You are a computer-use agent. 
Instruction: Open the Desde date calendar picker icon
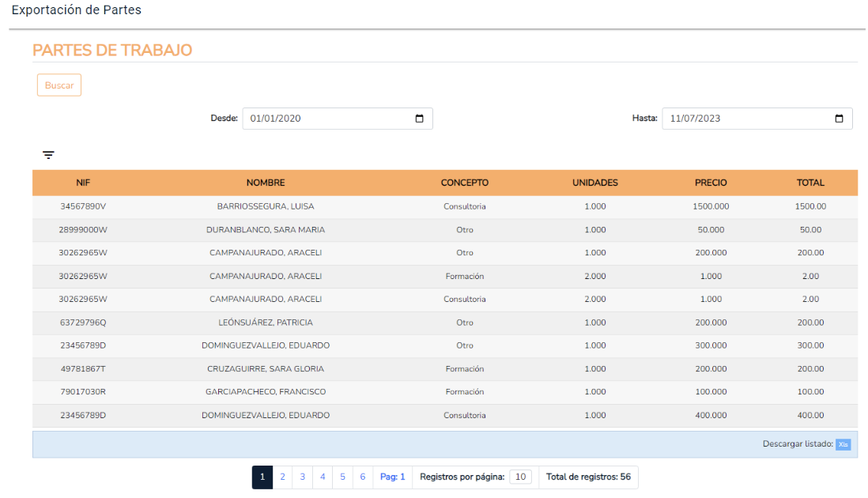pos(419,119)
